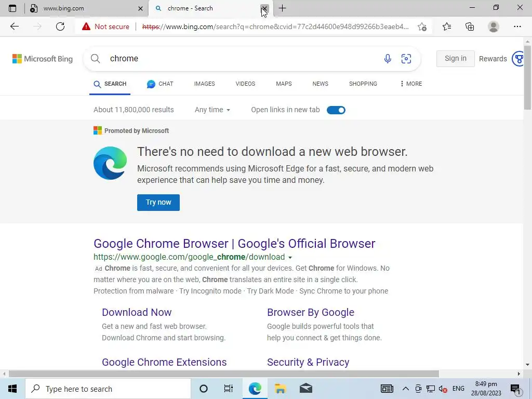Open the browser profile avatar
Image resolution: width=532 pixels, height=399 pixels.
[494, 26]
